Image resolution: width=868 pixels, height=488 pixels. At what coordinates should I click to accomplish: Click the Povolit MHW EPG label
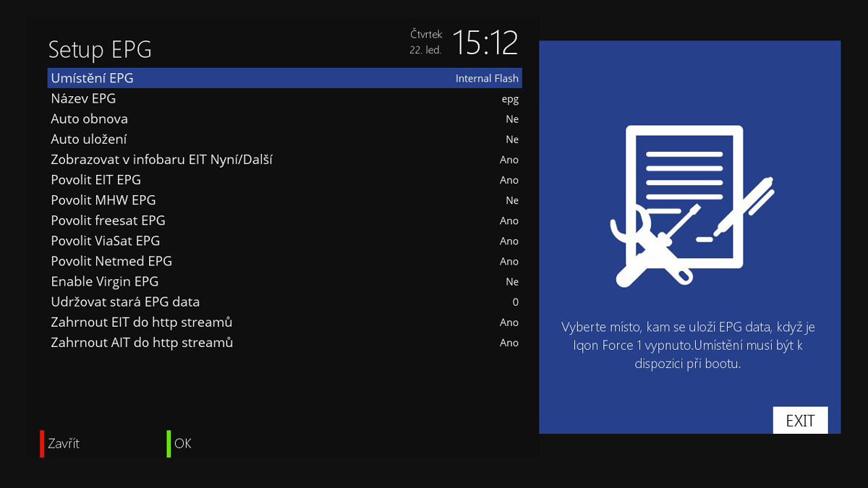(103, 200)
